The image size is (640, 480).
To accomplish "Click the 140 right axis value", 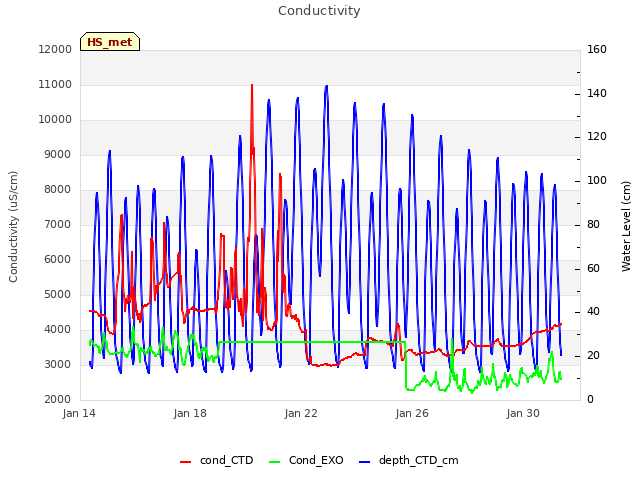I will 597,93.
